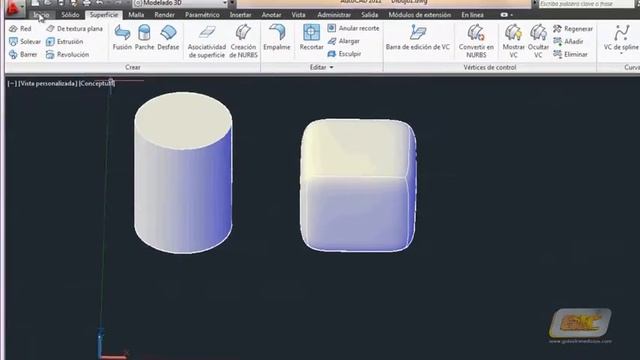Open the Render ribbon tab
The image size is (640, 360).
pos(164,15)
